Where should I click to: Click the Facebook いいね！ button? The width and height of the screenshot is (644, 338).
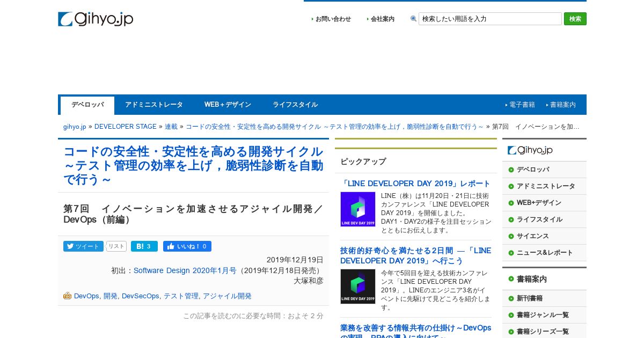coord(187,246)
